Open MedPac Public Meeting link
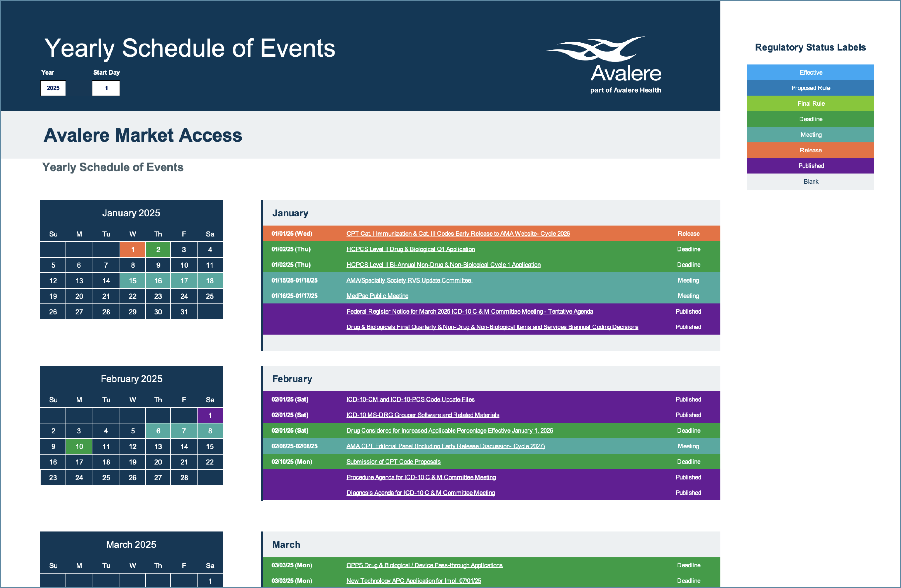Viewport: 901px width, 588px height. pyautogui.click(x=377, y=296)
